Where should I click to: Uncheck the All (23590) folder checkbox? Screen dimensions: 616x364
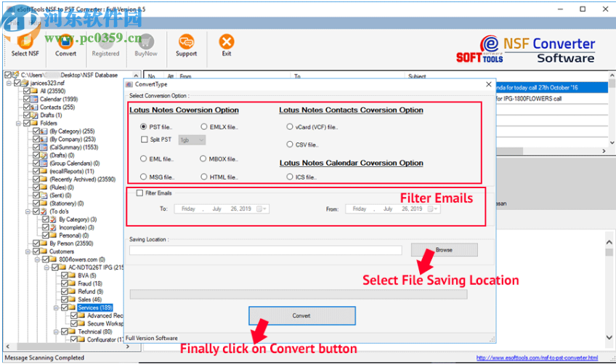click(27, 91)
